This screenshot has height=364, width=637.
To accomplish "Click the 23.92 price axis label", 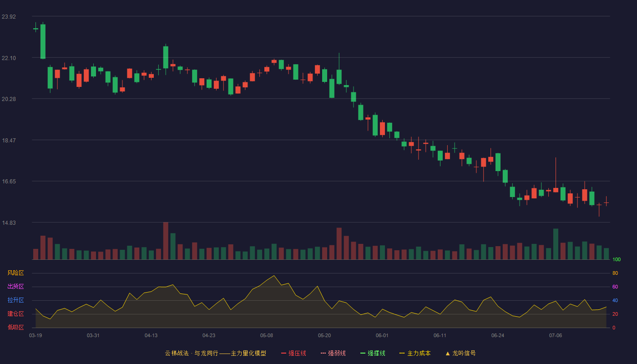I will tap(9, 17).
